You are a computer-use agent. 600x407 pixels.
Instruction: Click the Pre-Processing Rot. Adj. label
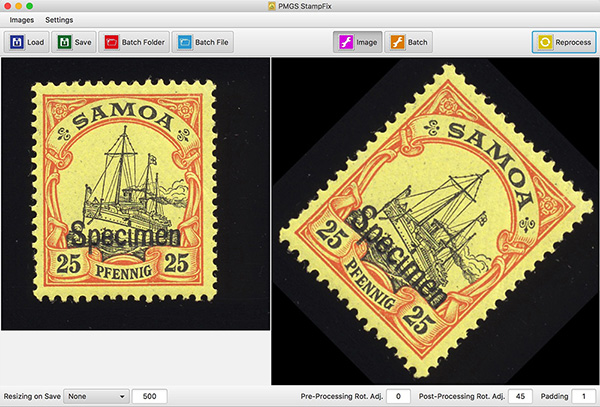(342, 396)
